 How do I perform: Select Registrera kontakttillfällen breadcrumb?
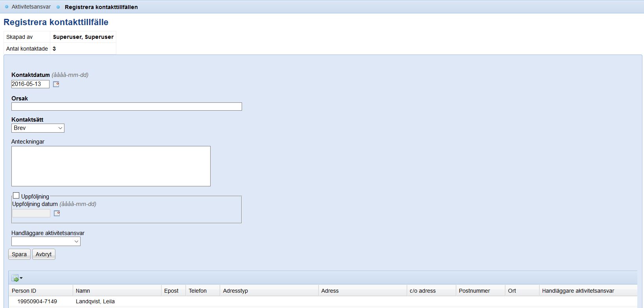101,7
